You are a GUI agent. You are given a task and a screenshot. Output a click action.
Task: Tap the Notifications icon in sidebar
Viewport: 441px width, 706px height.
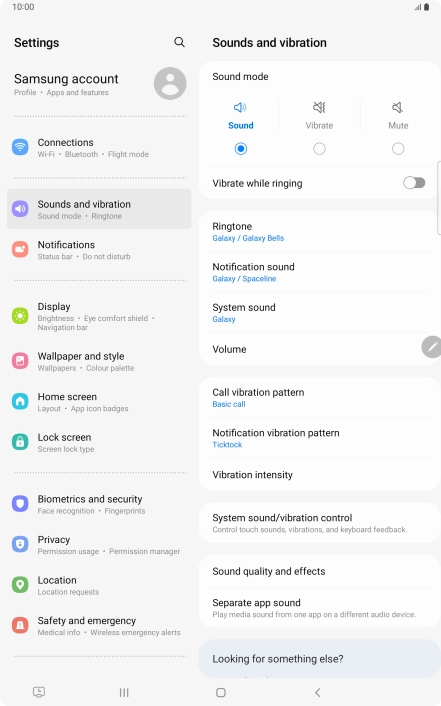coord(20,249)
